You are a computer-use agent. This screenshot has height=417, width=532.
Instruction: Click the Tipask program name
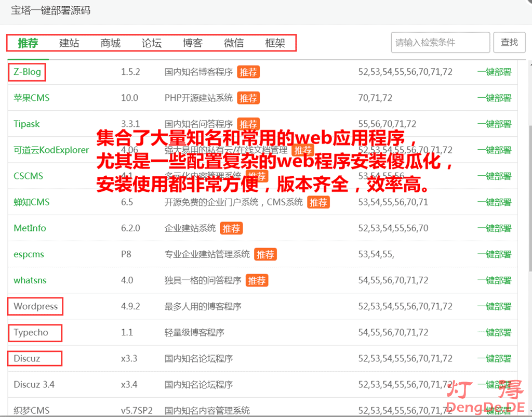(x=26, y=124)
